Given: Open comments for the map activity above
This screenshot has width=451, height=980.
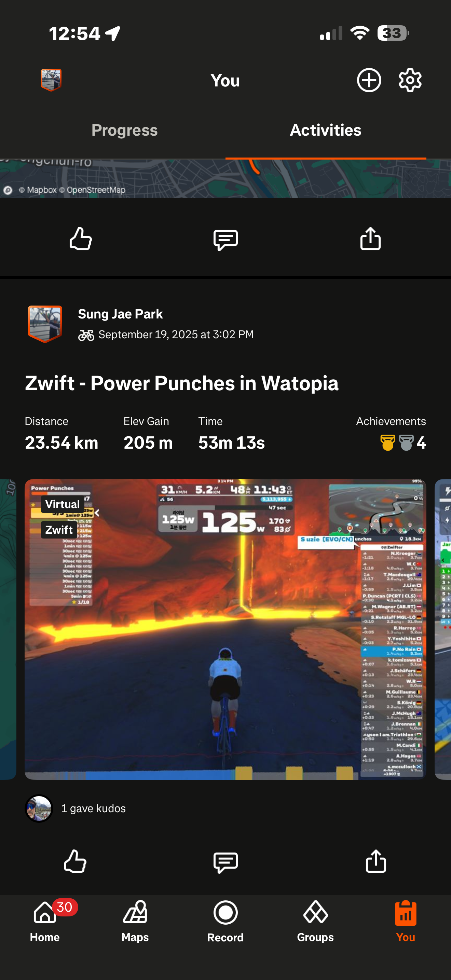Looking at the screenshot, I should point(225,240).
